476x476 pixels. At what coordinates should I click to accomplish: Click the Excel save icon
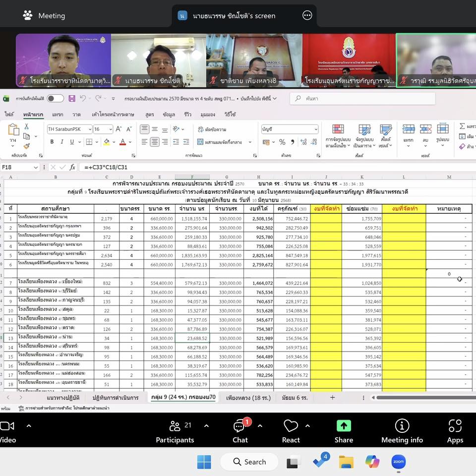coord(72,99)
